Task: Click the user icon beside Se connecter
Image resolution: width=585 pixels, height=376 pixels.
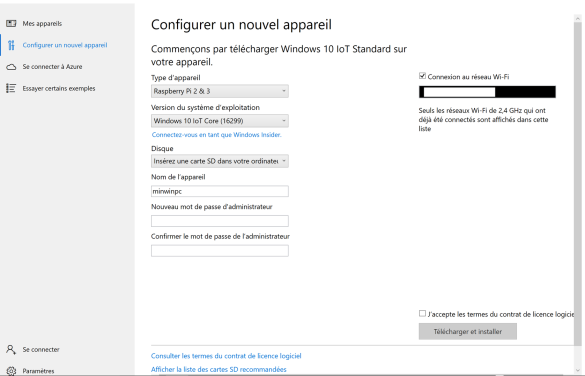Action: 11,350
